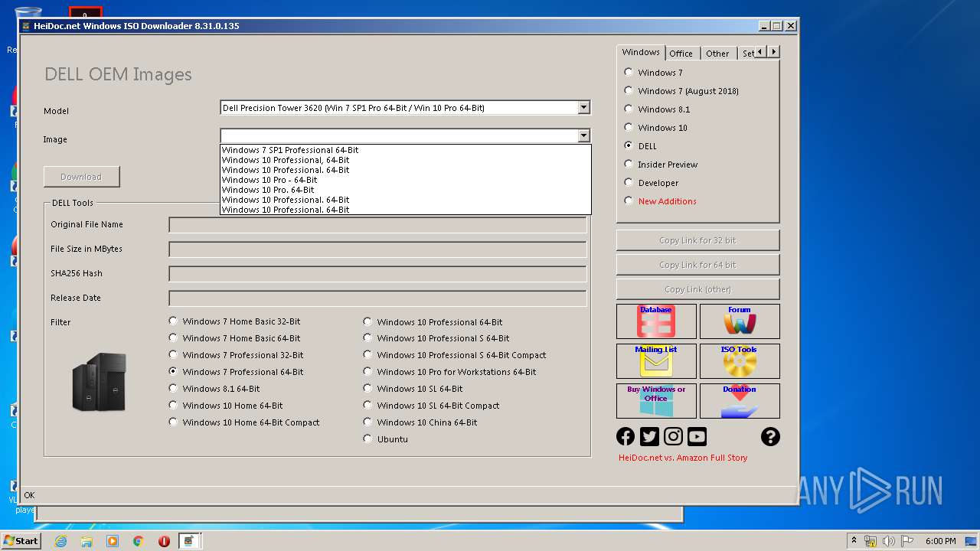The height and width of the screenshot is (551, 980).
Task: Click the File Size in MBytes field
Action: 377,249
